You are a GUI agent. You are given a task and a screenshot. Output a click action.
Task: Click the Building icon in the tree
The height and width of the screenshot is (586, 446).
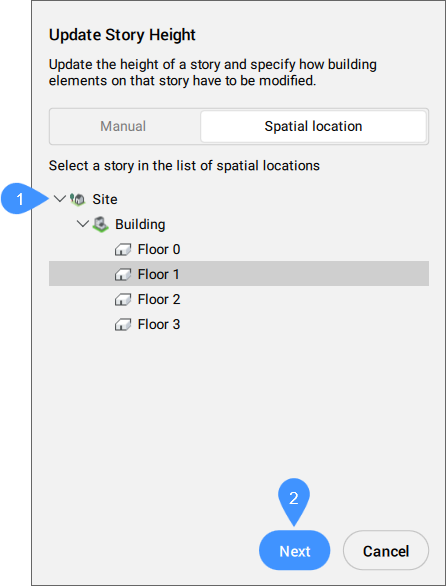pyautogui.click(x=101, y=224)
